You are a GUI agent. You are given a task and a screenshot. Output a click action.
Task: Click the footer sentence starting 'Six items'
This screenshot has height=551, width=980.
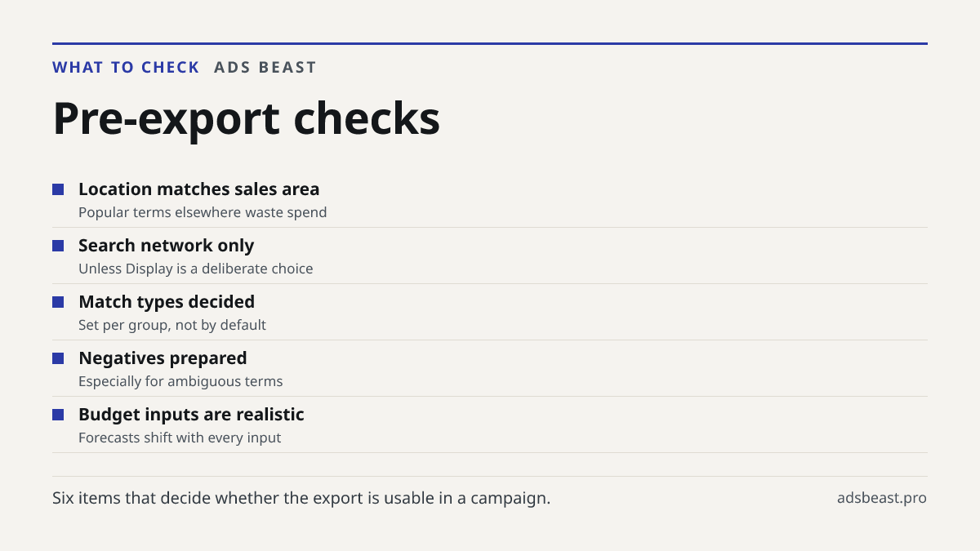(301, 498)
